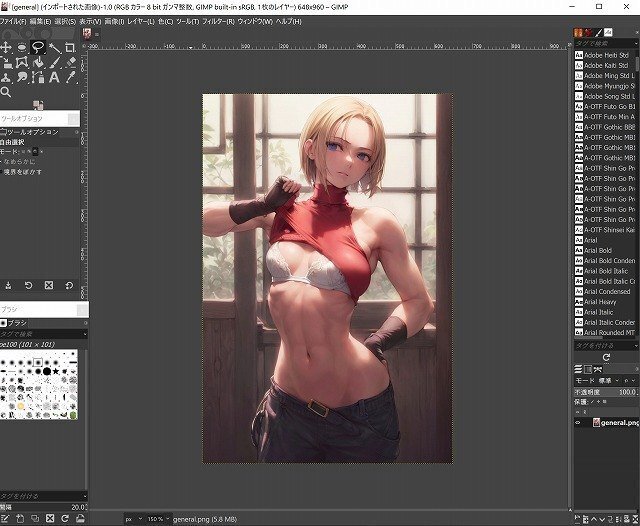
Task: Restore tool preset icon in tool options
Action: coord(28,285)
